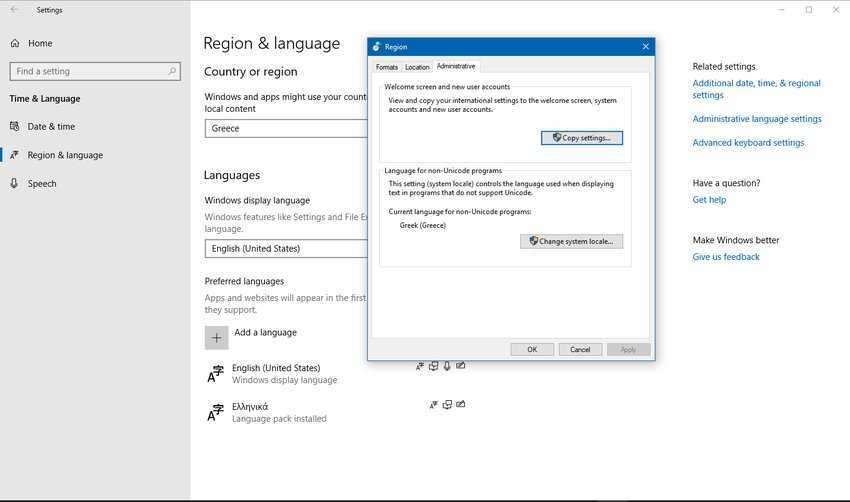Minimize the Settings window
The width and height of the screenshot is (850, 502).
(x=781, y=10)
